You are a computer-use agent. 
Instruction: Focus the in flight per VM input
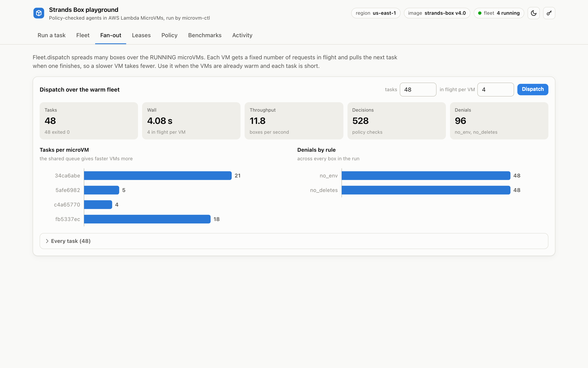point(496,90)
